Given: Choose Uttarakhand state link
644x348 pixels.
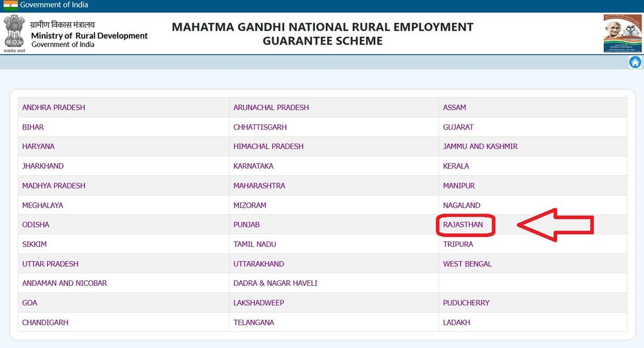Looking at the screenshot, I should click(258, 264).
